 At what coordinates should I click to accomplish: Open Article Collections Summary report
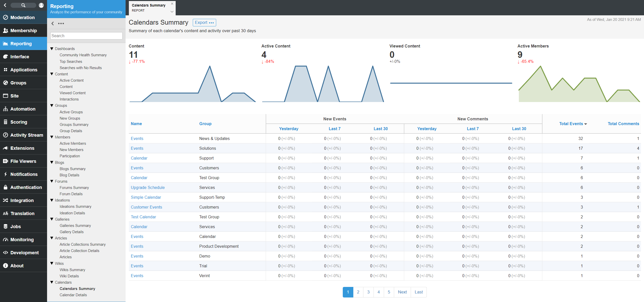coord(83,244)
